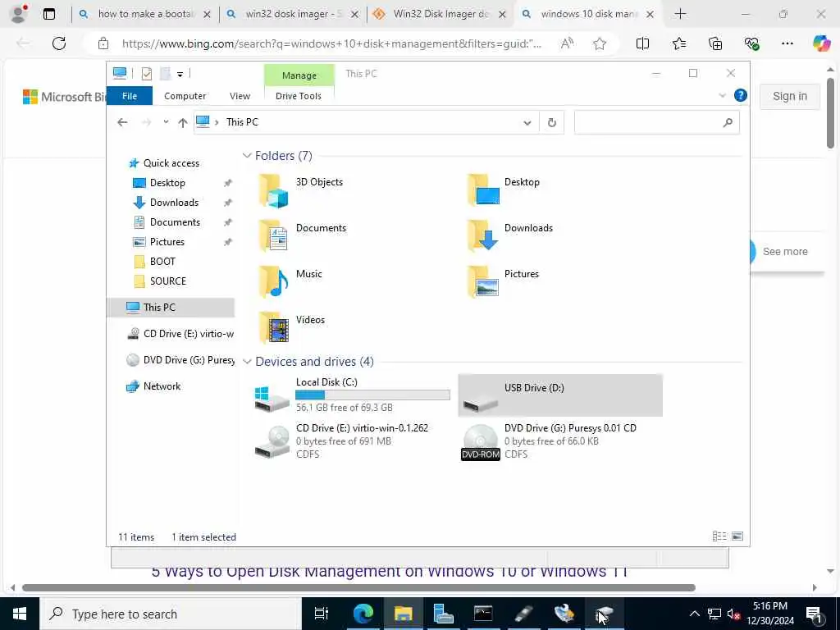Toggle Edge split screen view
840x630 pixels.
point(642,43)
